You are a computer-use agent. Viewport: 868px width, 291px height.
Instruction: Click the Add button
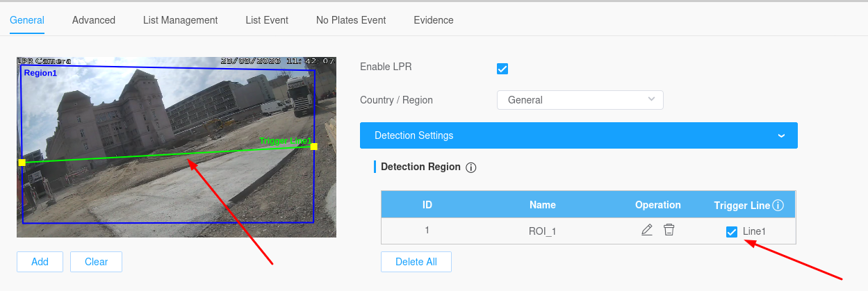point(40,262)
